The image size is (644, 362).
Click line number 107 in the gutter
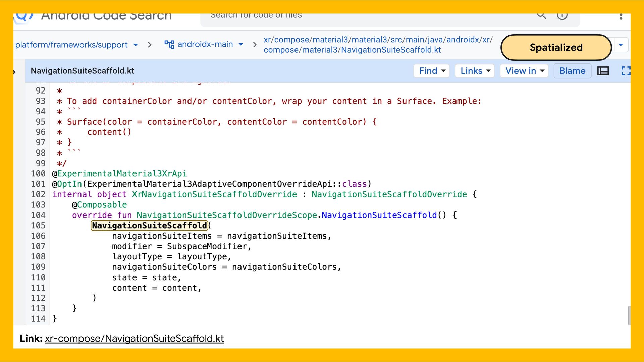(x=38, y=246)
